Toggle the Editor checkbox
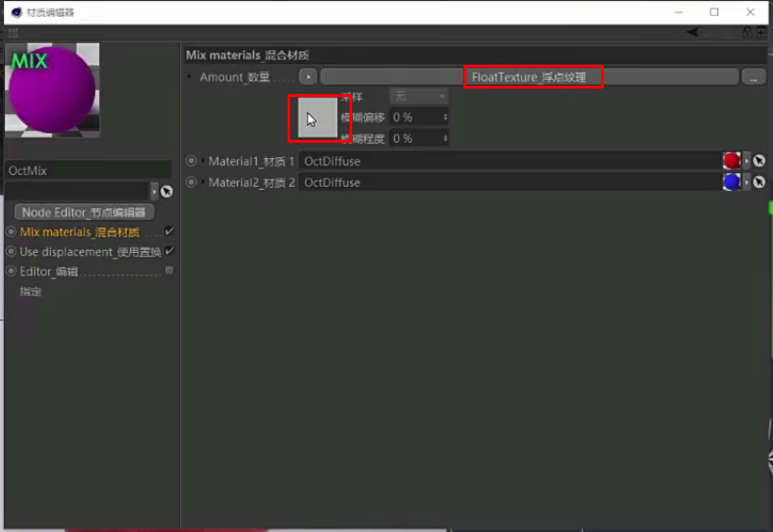Screen dimensions: 773x532 point(169,270)
